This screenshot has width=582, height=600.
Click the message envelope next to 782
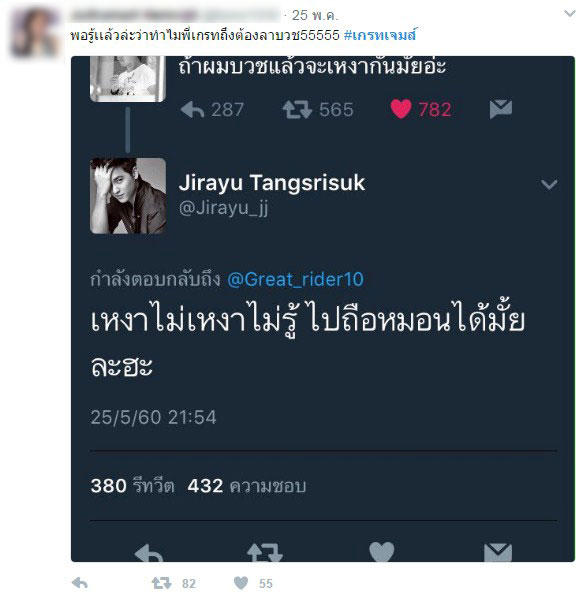click(500, 109)
